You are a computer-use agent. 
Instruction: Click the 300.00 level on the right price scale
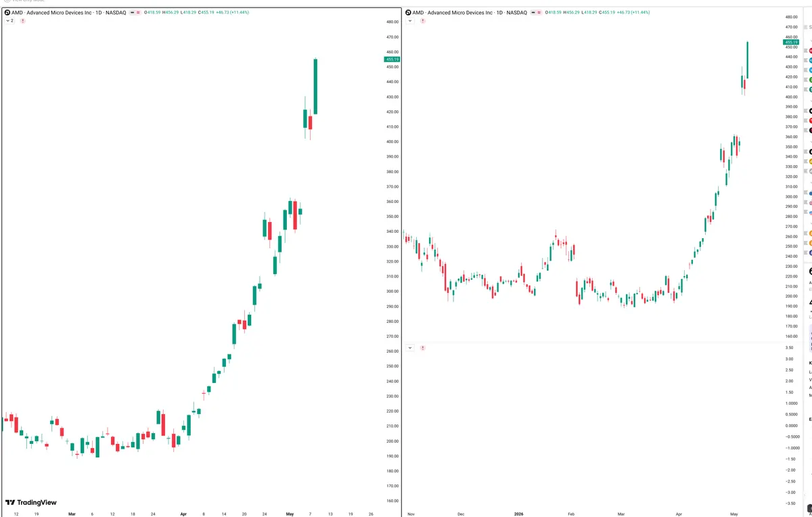(791, 196)
